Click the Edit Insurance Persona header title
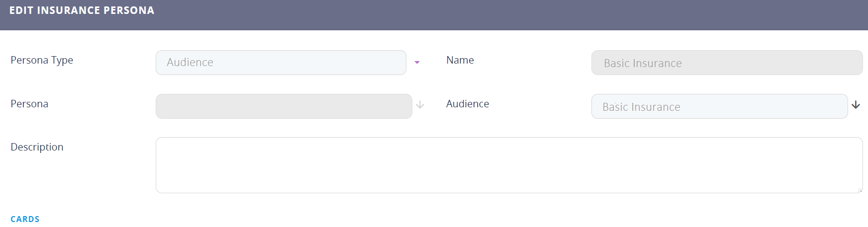This screenshot has width=868, height=227. click(82, 10)
